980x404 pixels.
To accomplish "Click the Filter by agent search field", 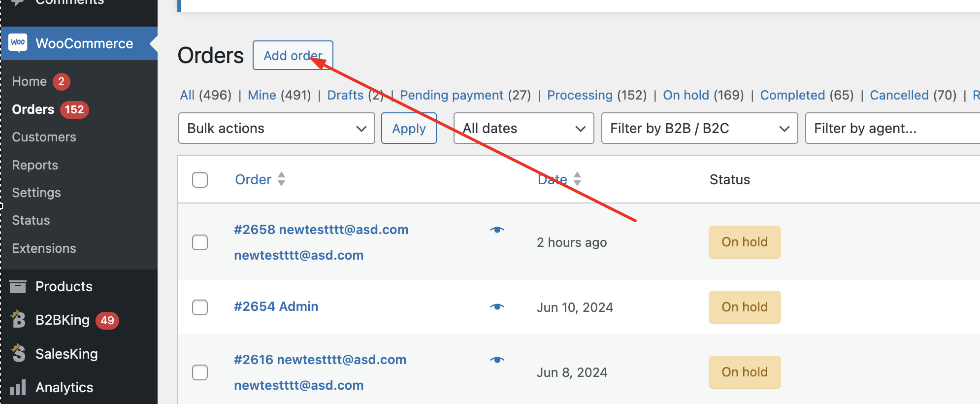I will [x=892, y=128].
